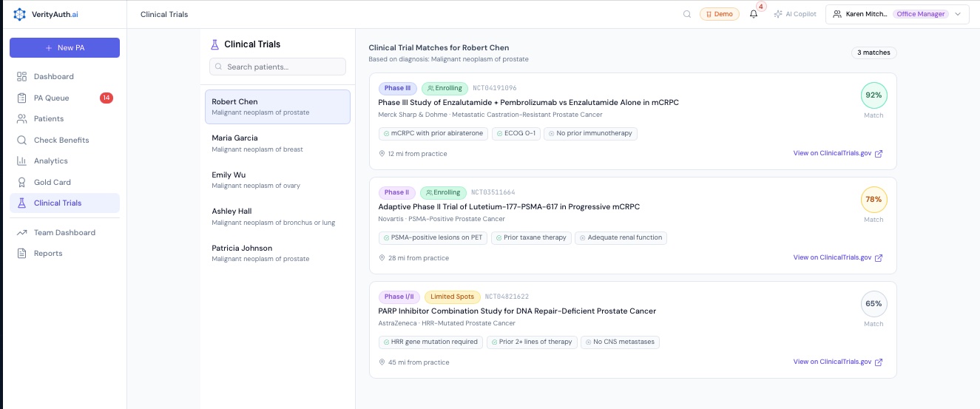Image resolution: width=980 pixels, height=409 pixels.
Task: Open Check Benefits via its magnifier icon
Action: coord(21,140)
